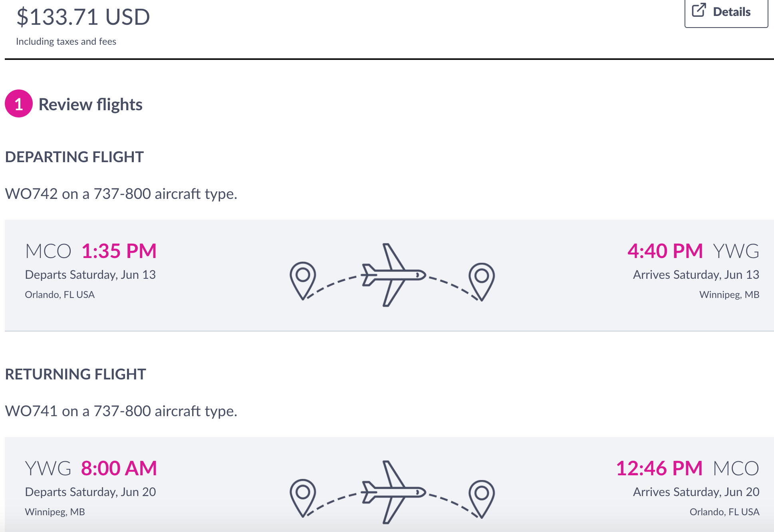Viewport: 774px width, 532px height.
Task: Click the WO742 flight number text
Action: (31, 194)
